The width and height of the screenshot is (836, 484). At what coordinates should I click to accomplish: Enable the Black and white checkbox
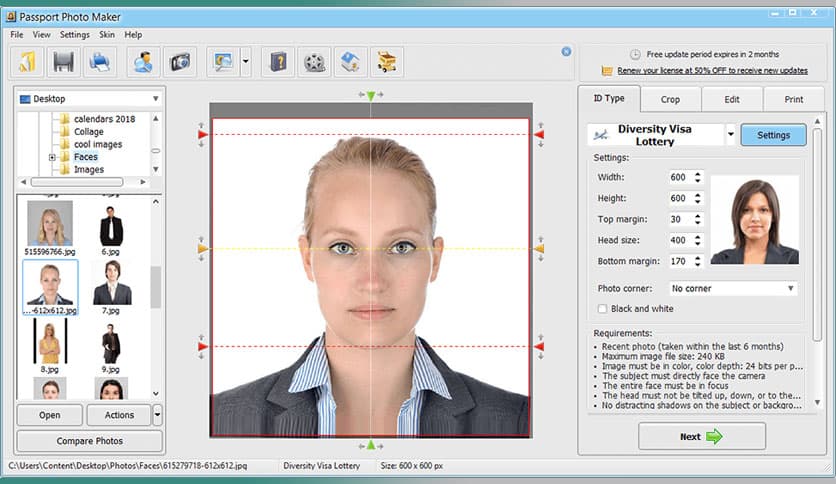coord(602,309)
